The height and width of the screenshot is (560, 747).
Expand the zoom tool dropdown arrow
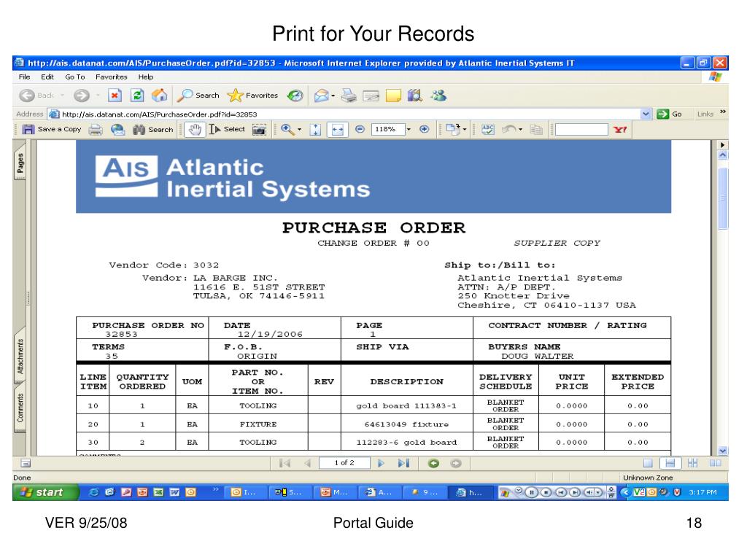(x=299, y=130)
